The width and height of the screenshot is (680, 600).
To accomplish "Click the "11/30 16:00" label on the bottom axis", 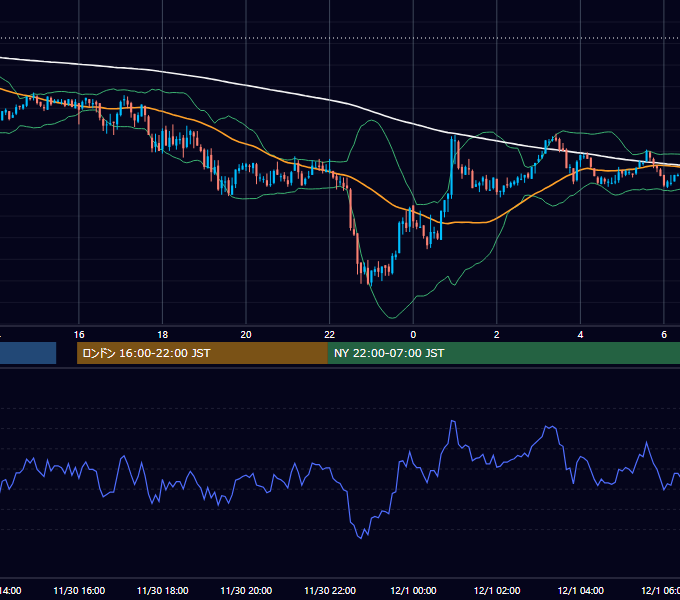I will pos(79,590).
